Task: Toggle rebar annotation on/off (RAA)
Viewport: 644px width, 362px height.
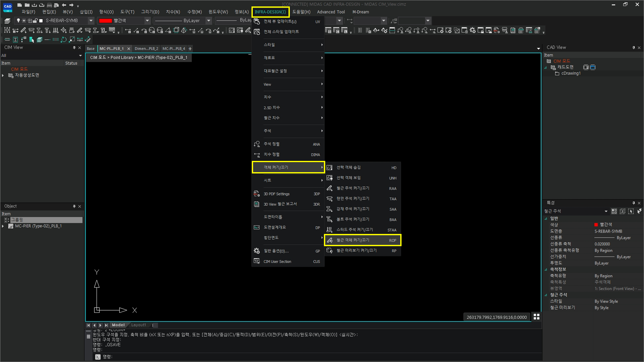Action: (x=363, y=188)
